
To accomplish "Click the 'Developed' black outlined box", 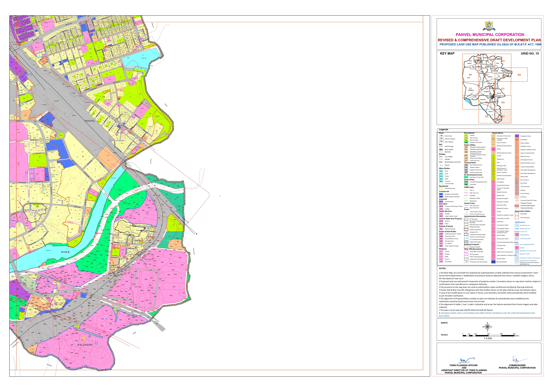I will pyautogui.click(x=517, y=214).
